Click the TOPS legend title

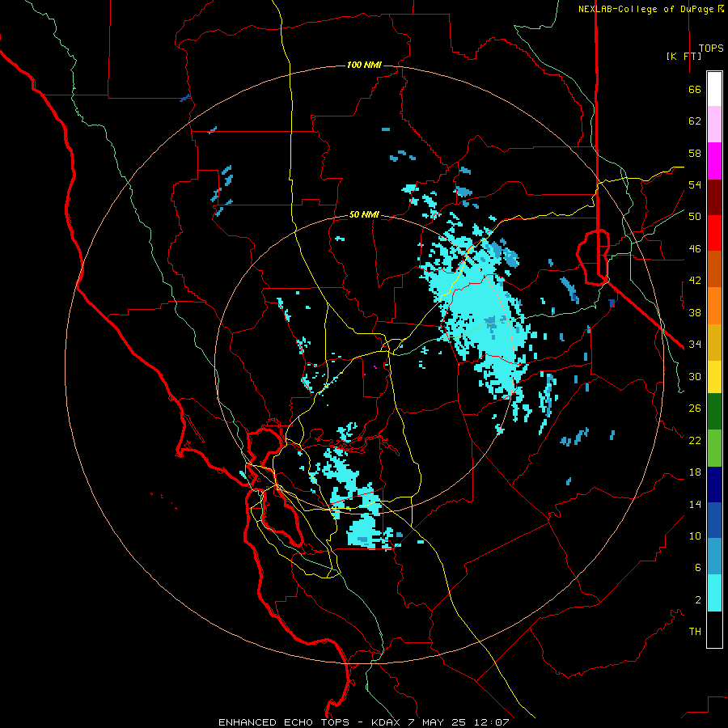click(x=711, y=48)
